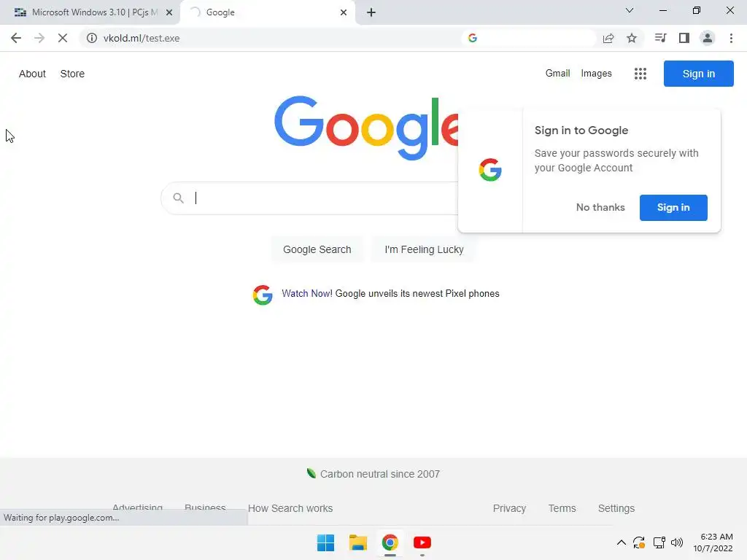Open the Images link
747x560 pixels.
(596, 74)
